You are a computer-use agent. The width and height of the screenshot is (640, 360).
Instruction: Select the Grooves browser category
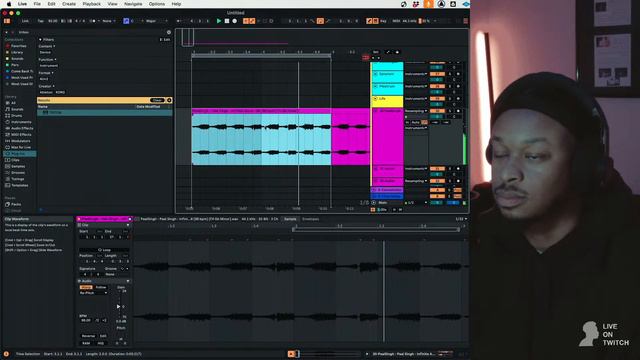(18, 173)
